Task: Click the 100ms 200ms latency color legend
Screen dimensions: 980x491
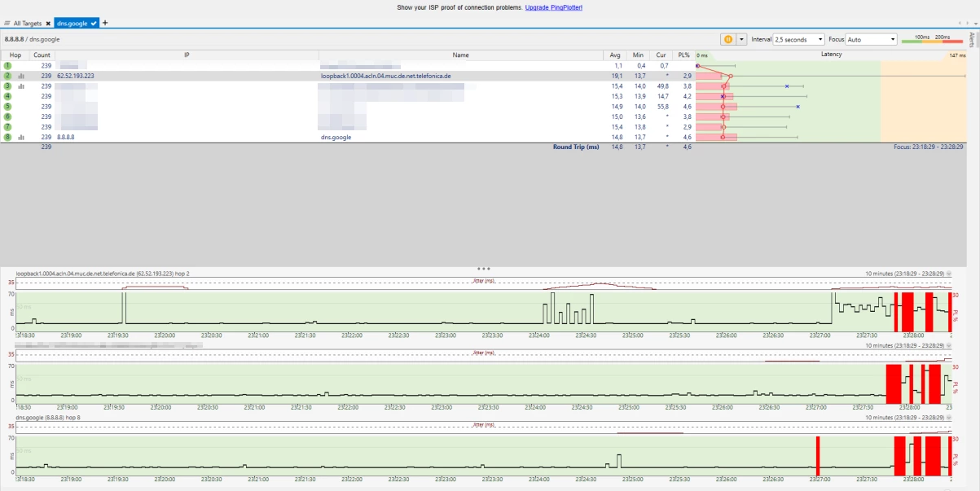Action: tap(933, 39)
